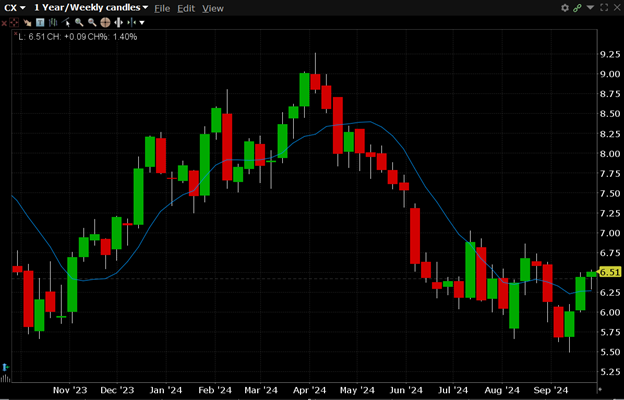Click the red X remove icon in toolbar
This screenshot has width=624, height=400.
[4, 23]
